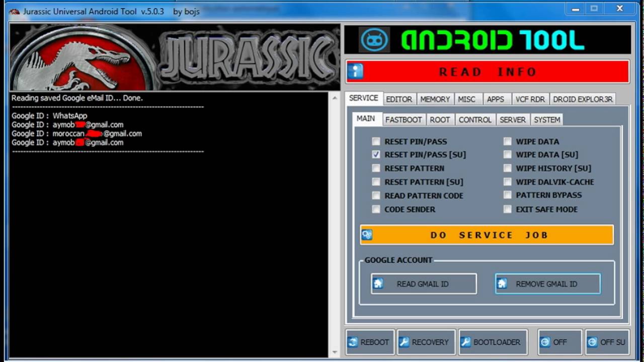Click the BOOTLOADER wrench icon
644x362 pixels.
[x=465, y=342]
